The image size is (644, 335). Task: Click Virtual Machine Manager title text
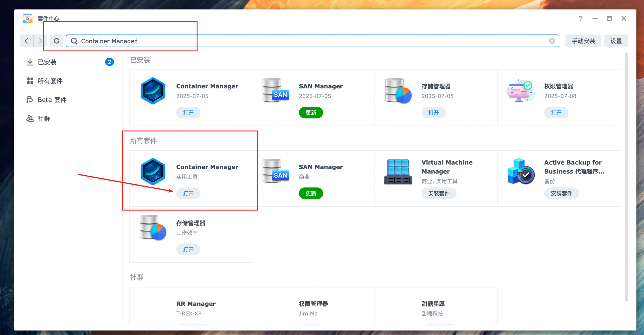click(447, 167)
